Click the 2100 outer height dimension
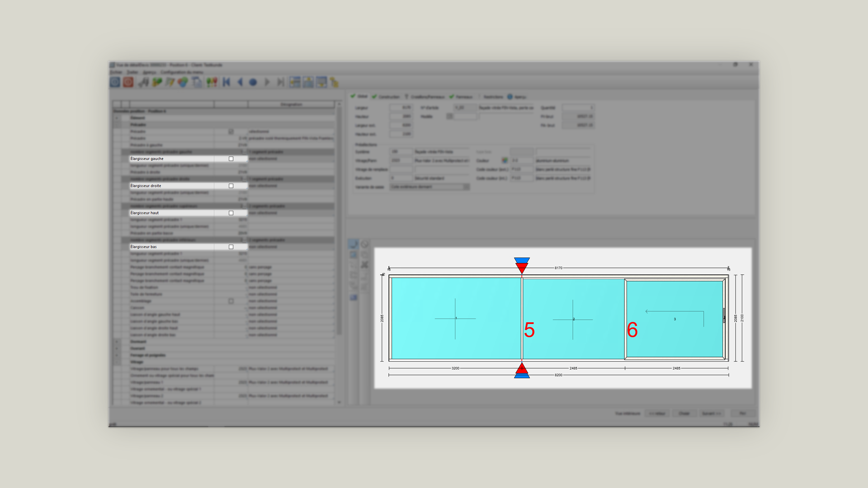This screenshot has height=488, width=868. click(742, 318)
